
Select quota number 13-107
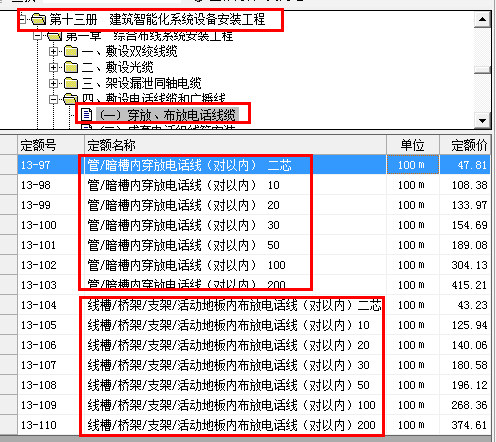[38, 365]
